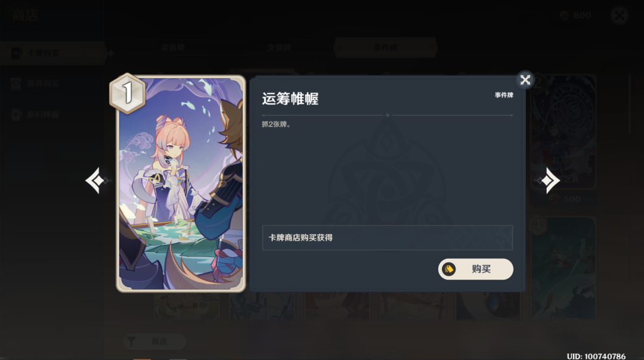
Task: Click the hexagon cost icon showing 1
Action: point(128,93)
